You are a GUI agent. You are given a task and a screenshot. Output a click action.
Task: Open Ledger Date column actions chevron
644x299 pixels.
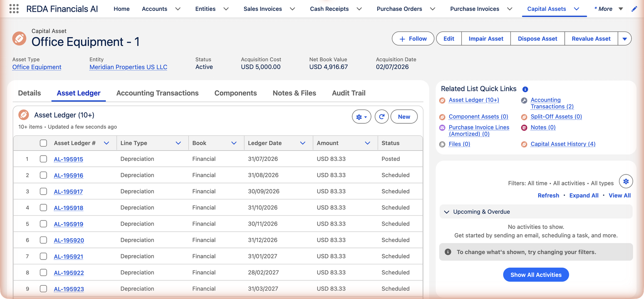pos(303,143)
